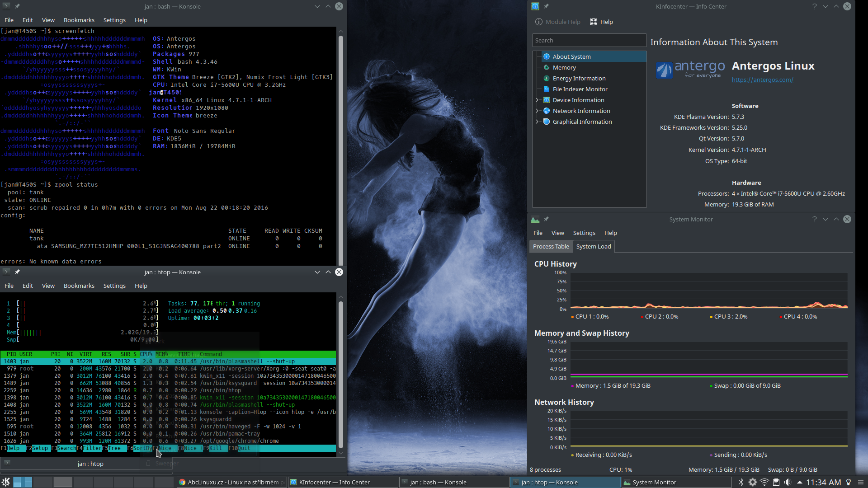This screenshot has height=488, width=868.
Task: Switch to virtual desktop pager first tile
Action: (x=23, y=482)
